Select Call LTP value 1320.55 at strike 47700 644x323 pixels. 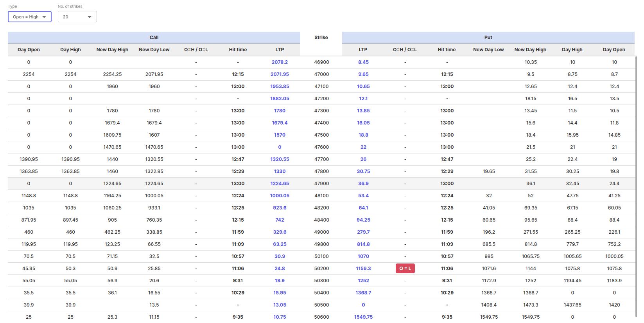(x=280, y=159)
